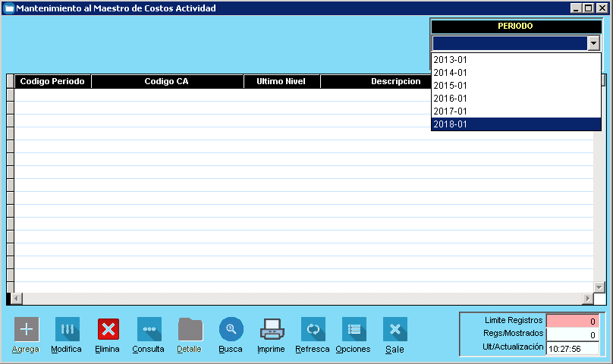
Task: Click the Ultimo Nivel column header
Action: pyautogui.click(x=281, y=81)
